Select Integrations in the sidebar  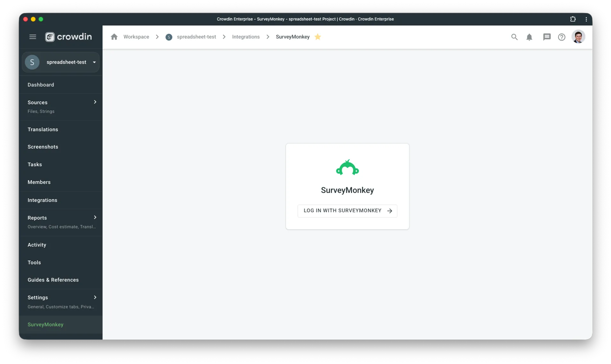pyautogui.click(x=42, y=200)
